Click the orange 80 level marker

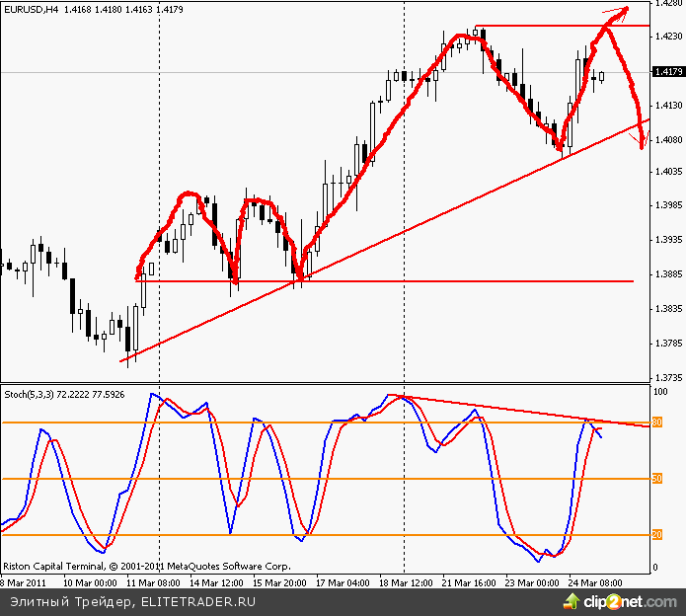click(x=655, y=423)
